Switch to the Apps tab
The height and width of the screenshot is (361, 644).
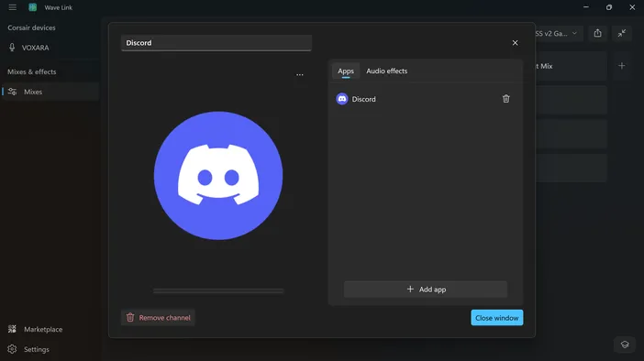tap(346, 71)
